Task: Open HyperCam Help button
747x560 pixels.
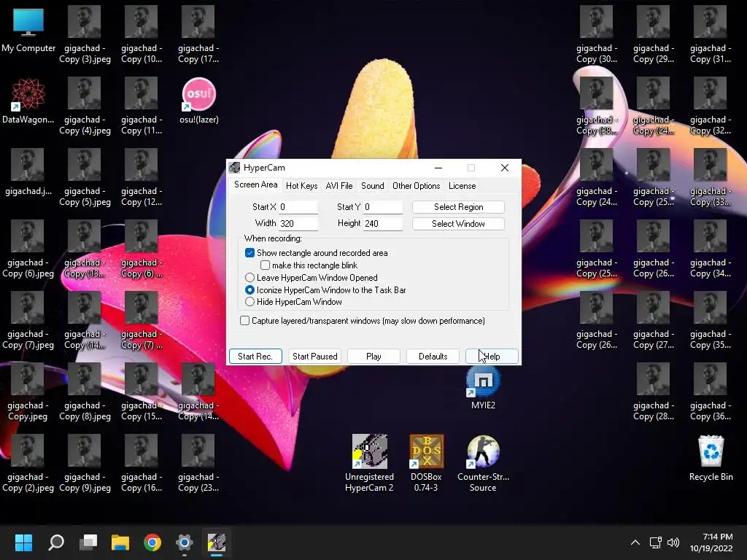Action: [x=492, y=357]
